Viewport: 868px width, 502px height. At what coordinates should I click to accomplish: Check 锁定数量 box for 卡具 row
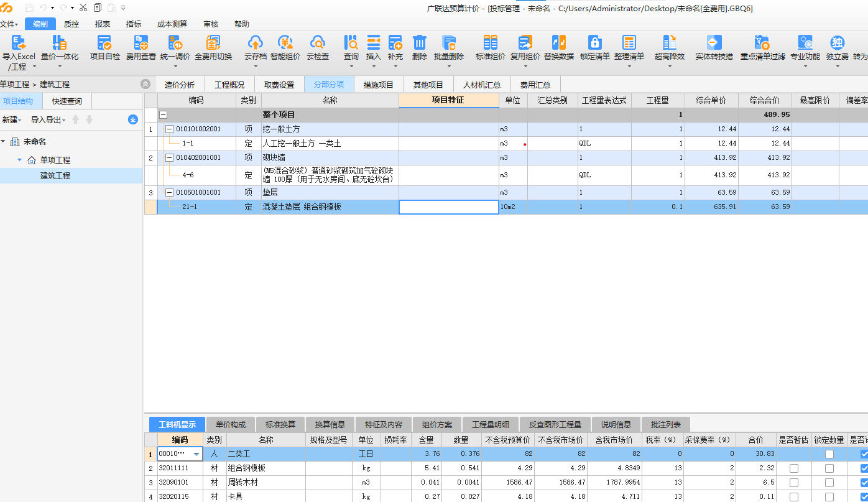pyautogui.click(x=829, y=497)
